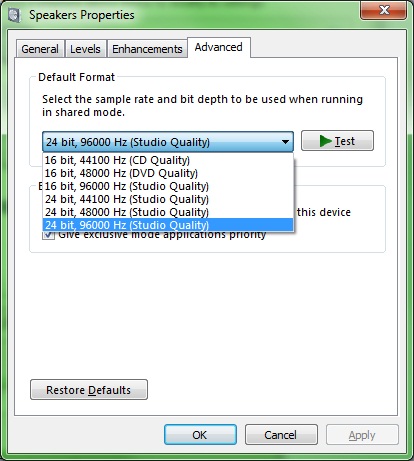
Task: Toggle exclusive mode applications priority checkbox
Action: click(x=49, y=235)
